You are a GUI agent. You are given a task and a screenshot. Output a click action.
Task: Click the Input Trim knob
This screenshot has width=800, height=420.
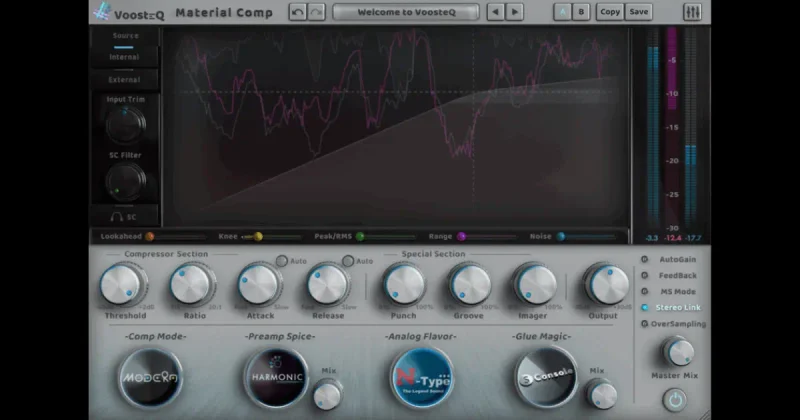(126, 124)
